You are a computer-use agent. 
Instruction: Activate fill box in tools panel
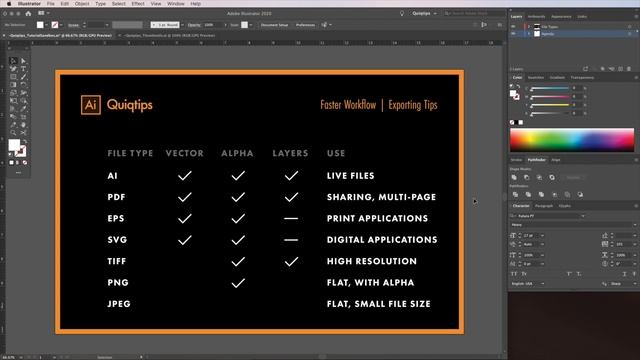pyautogui.click(x=14, y=145)
